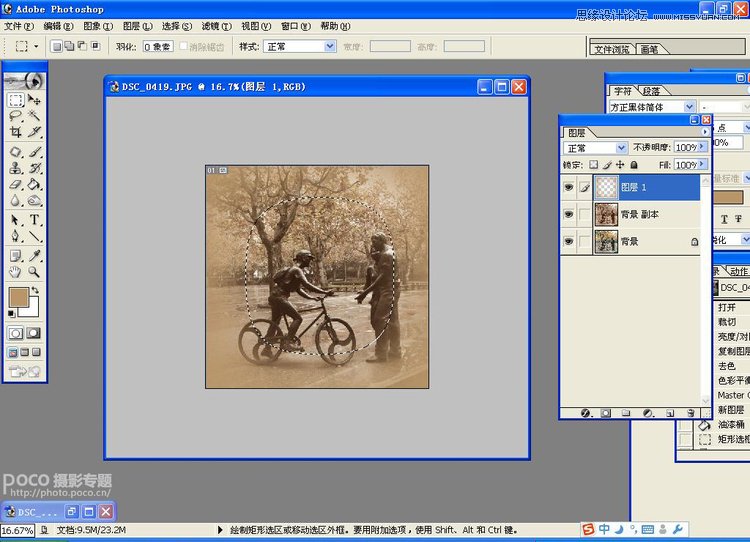Image resolution: width=750 pixels, height=542 pixels.
Task: Open layer blend mode 正常 dropdown
Action: 621,148
